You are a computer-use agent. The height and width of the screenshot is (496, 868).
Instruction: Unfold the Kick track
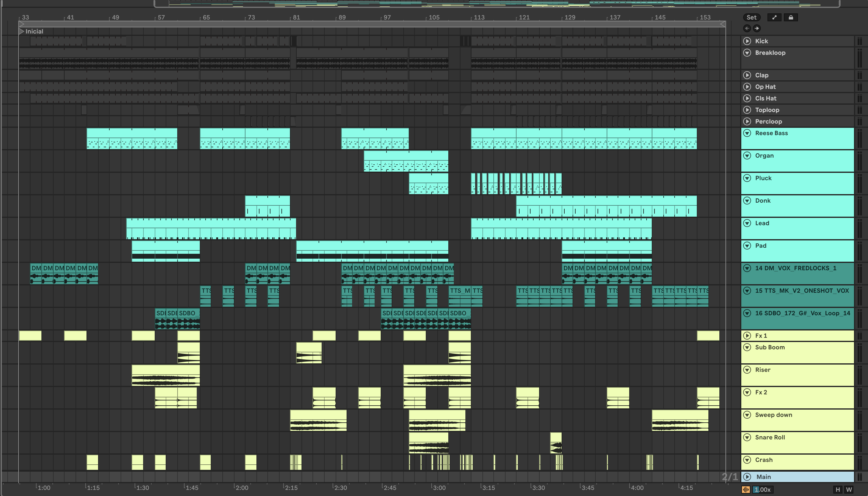tap(747, 41)
